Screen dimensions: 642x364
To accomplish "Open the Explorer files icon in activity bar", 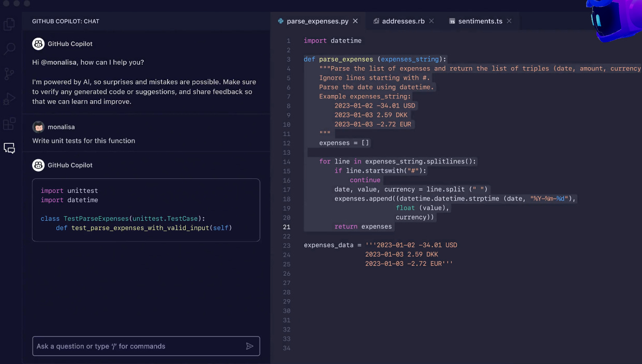I will 9,24.
